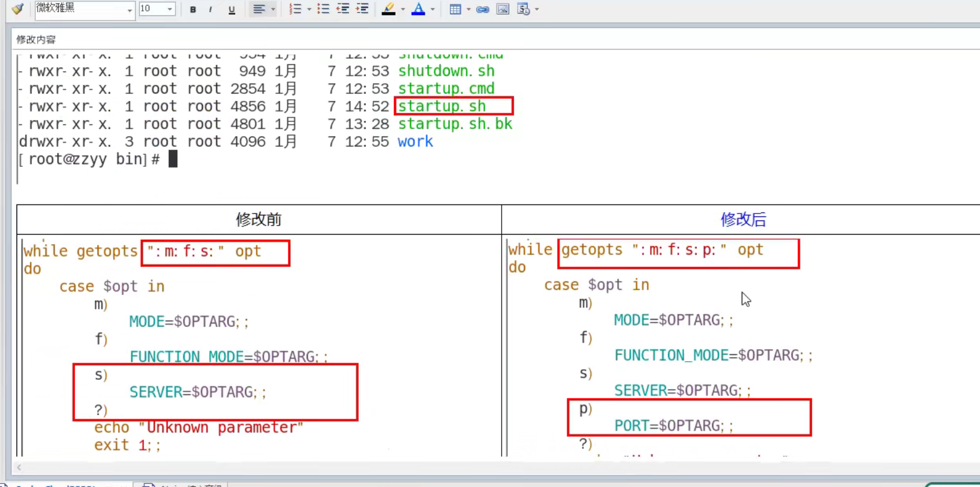Click the file size 4801 in the listing
The height and width of the screenshot is (487, 980).
pyautogui.click(x=248, y=124)
